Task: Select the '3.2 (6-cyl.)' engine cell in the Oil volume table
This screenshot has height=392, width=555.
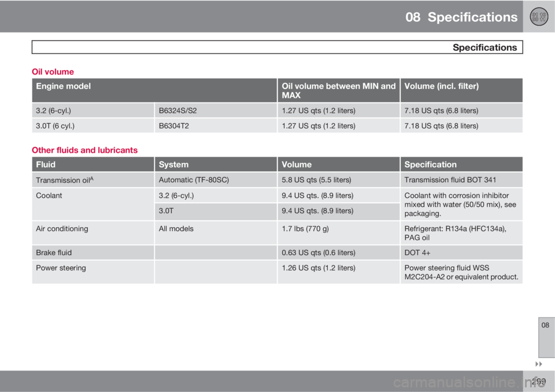Action: click(93, 110)
